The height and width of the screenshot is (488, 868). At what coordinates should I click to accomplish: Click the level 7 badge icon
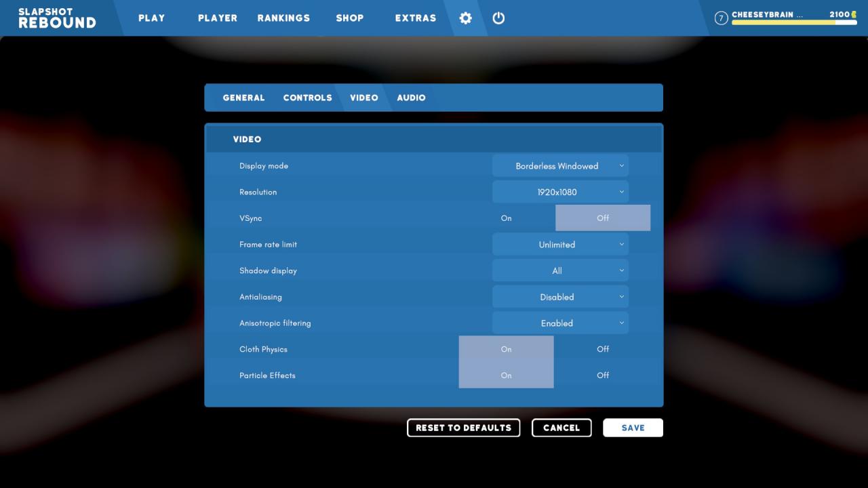coord(722,18)
